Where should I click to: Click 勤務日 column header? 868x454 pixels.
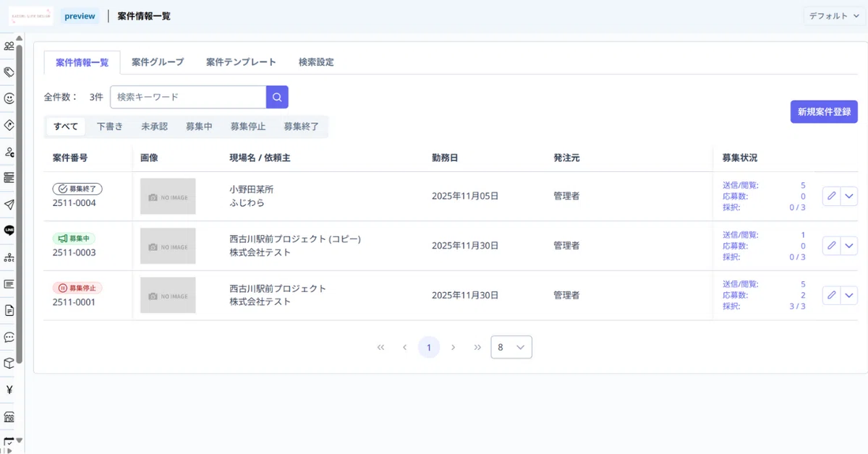point(445,158)
